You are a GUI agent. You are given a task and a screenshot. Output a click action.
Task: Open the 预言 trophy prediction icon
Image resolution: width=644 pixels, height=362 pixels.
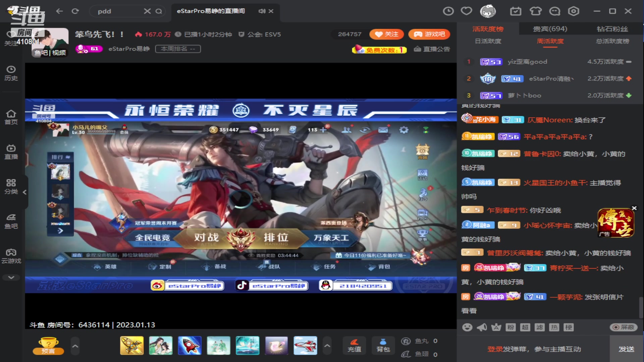(48, 346)
